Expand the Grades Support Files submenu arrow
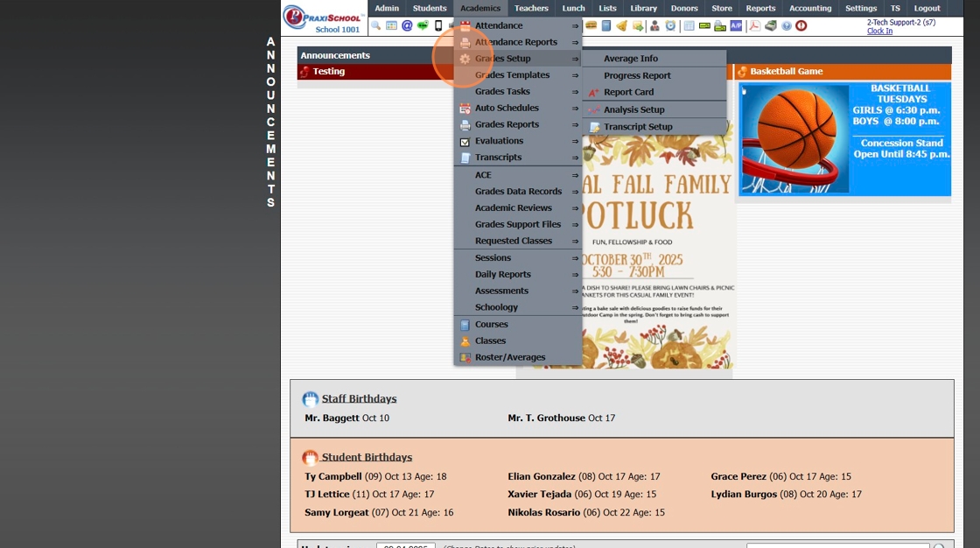The height and width of the screenshot is (548, 980). pos(575,225)
